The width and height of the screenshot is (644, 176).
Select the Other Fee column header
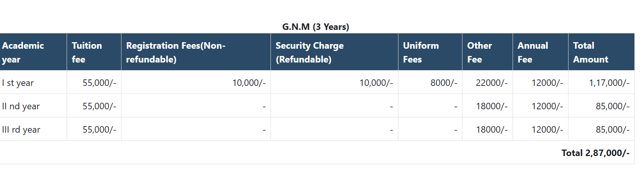point(479,52)
